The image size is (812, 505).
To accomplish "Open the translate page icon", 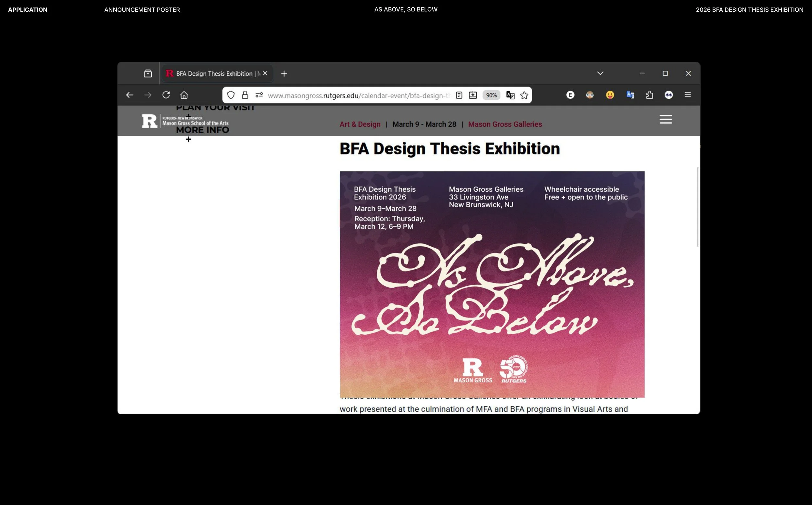I will (510, 96).
